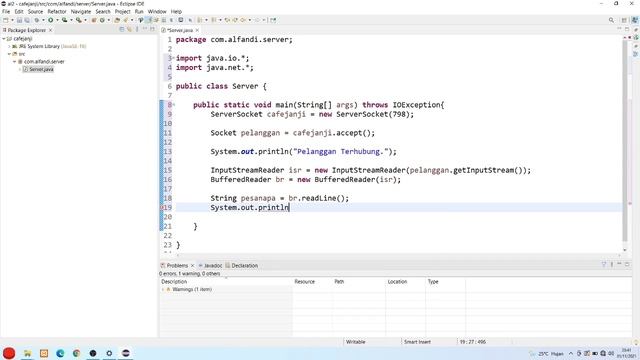The height and width of the screenshot is (360, 640).
Task: Sort problems by the Resource column header
Action: pyautogui.click(x=312, y=282)
